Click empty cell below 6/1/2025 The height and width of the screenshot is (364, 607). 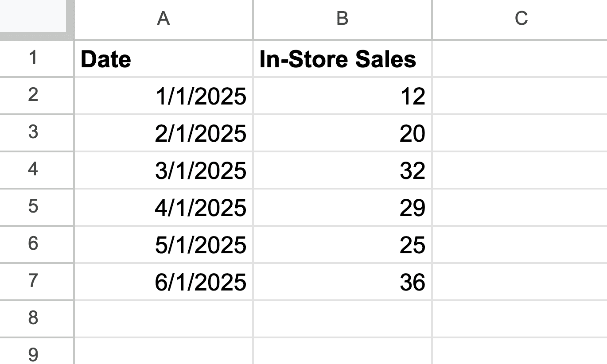pos(163,319)
